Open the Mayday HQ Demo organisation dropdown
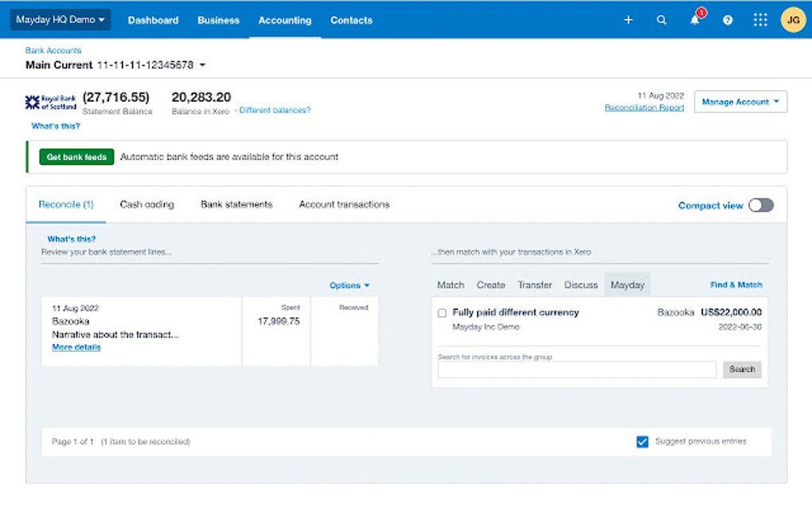812x508 pixels. pos(60,20)
